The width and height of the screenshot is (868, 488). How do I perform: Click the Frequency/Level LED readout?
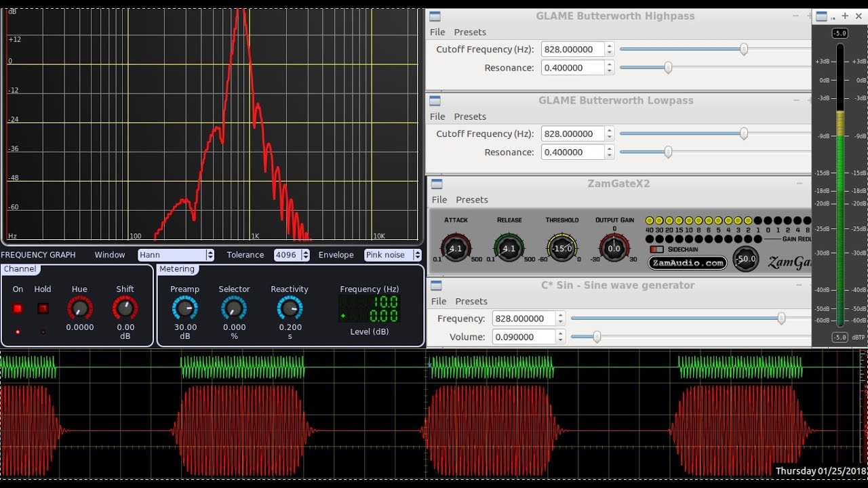point(370,309)
